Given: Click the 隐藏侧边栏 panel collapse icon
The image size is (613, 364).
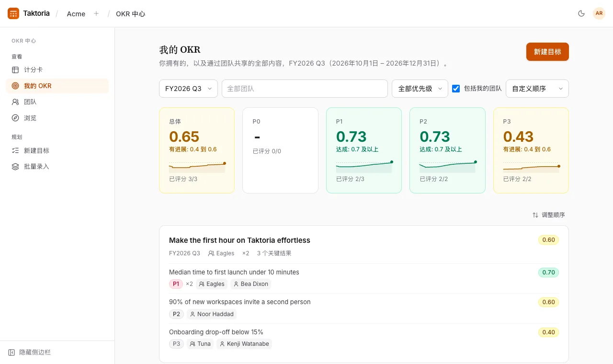Looking at the screenshot, I should coord(11,353).
